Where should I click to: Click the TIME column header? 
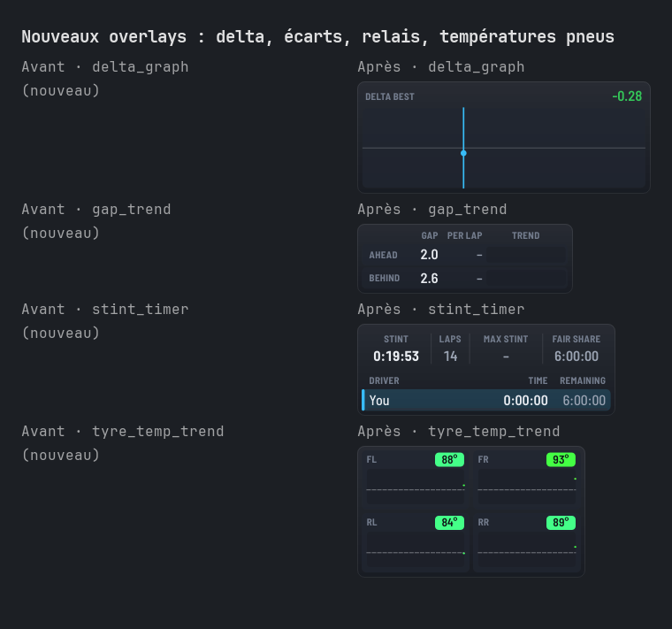538,380
